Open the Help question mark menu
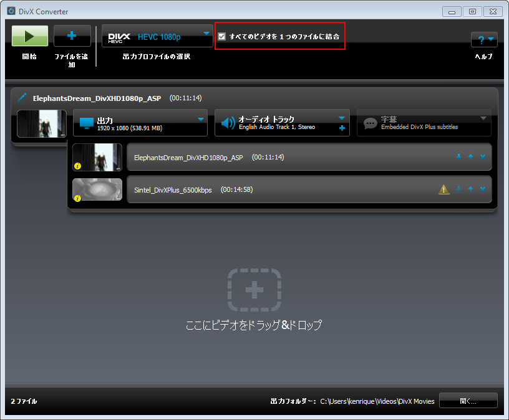The image size is (509, 420). click(484, 40)
